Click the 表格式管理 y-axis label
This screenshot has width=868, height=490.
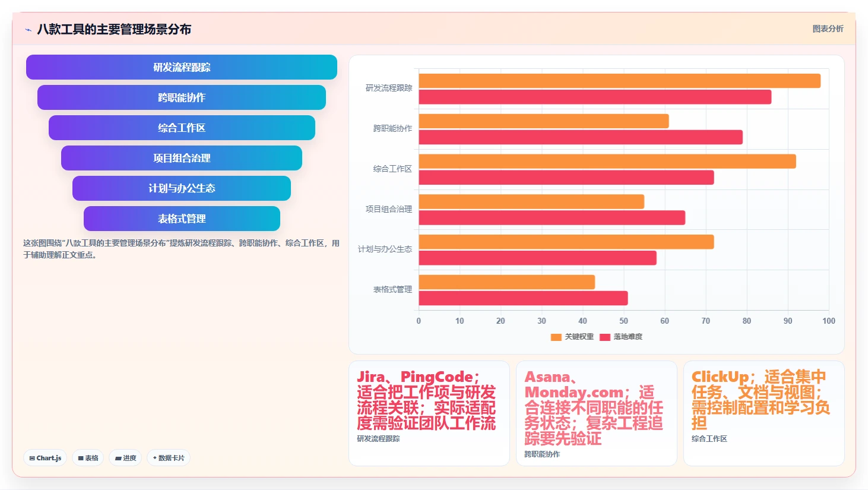coord(392,289)
